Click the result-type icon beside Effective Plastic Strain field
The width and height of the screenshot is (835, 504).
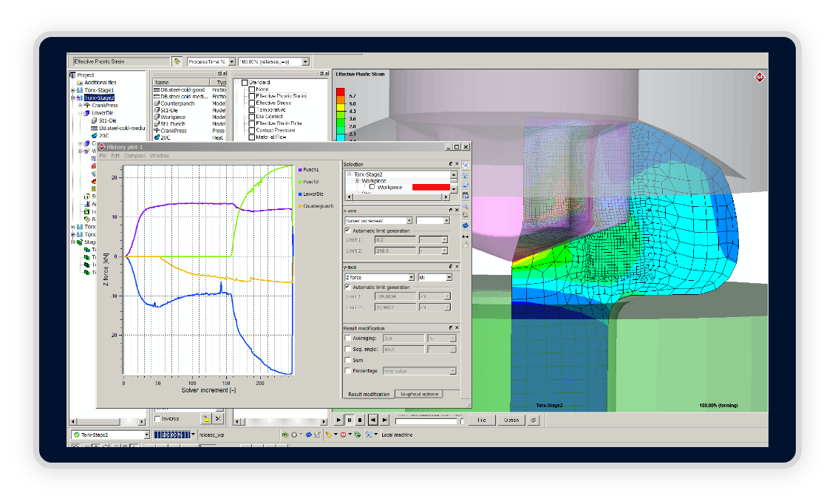coord(177,62)
